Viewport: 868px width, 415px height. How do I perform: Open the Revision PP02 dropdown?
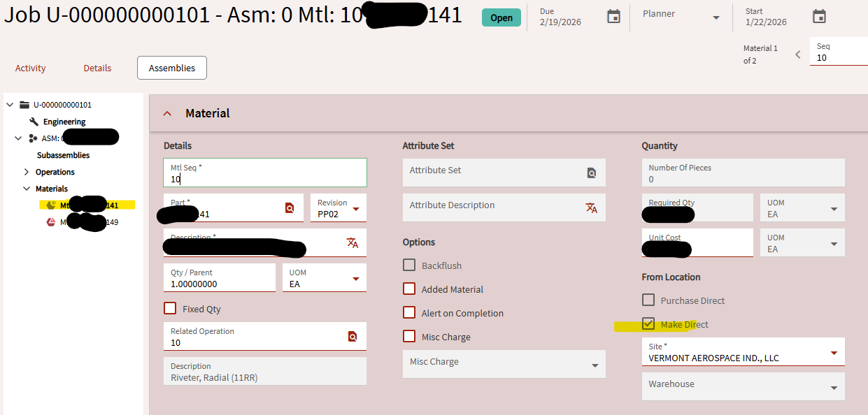[x=355, y=209]
